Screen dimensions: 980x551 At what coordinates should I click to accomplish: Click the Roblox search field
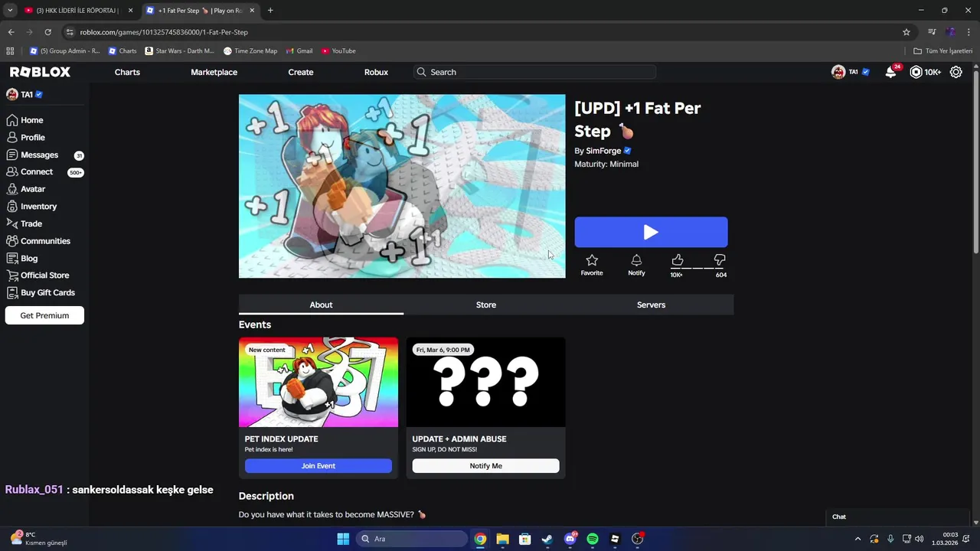[x=534, y=72]
